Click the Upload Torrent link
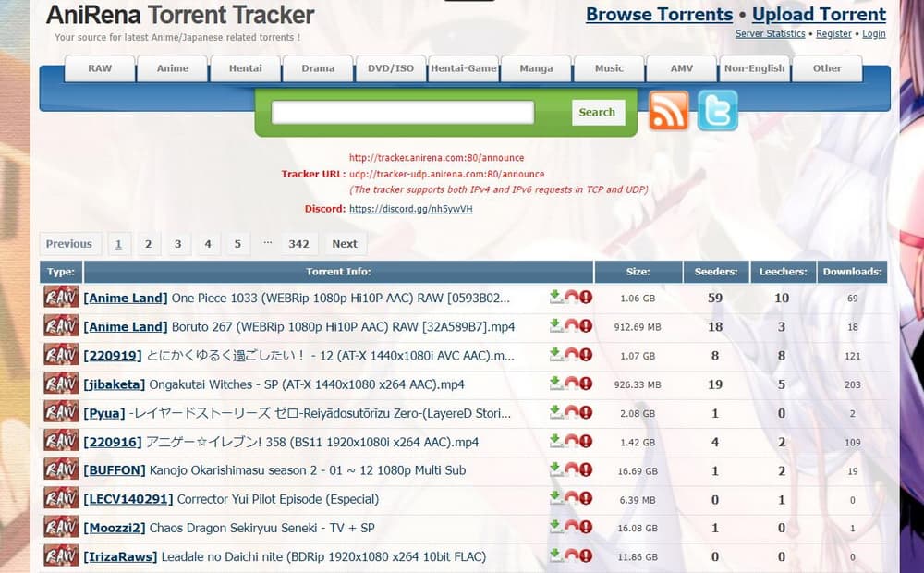The height and width of the screenshot is (573, 924). click(819, 15)
